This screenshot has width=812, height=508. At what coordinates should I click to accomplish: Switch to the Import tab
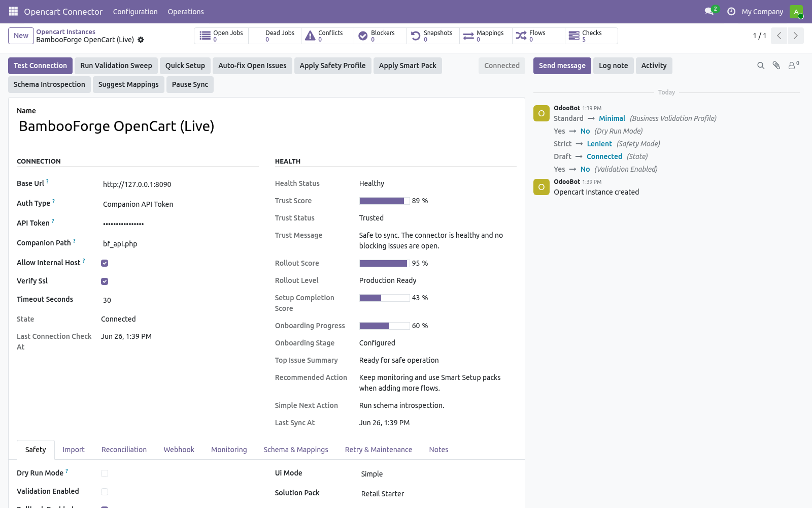(x=74, y=450)
